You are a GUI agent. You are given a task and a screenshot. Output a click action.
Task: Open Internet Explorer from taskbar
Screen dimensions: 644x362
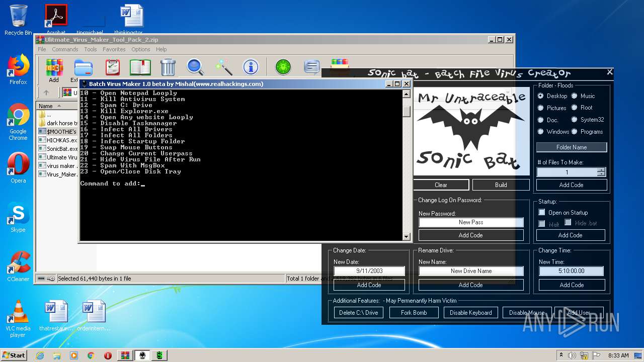tap(40, 355)
